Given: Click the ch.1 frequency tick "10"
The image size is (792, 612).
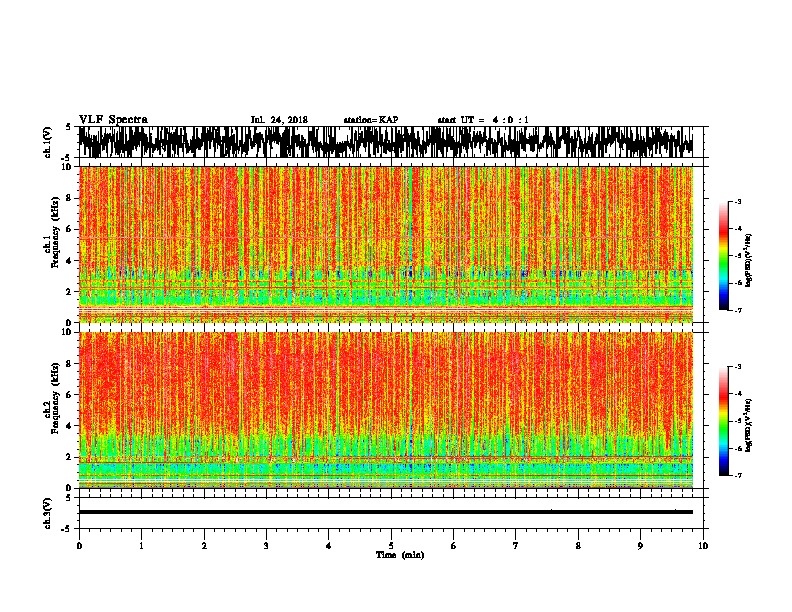Looking at the screenshot, I should coord(69,167).
